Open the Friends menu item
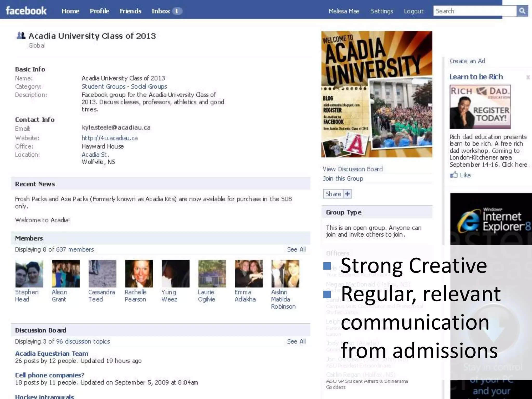 [x=130, y=11]
